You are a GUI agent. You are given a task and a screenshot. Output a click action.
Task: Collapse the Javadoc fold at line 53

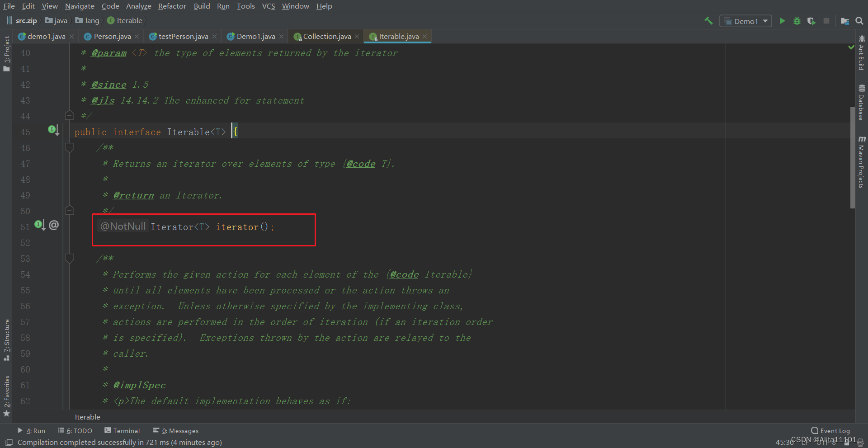tap(70, 258)
